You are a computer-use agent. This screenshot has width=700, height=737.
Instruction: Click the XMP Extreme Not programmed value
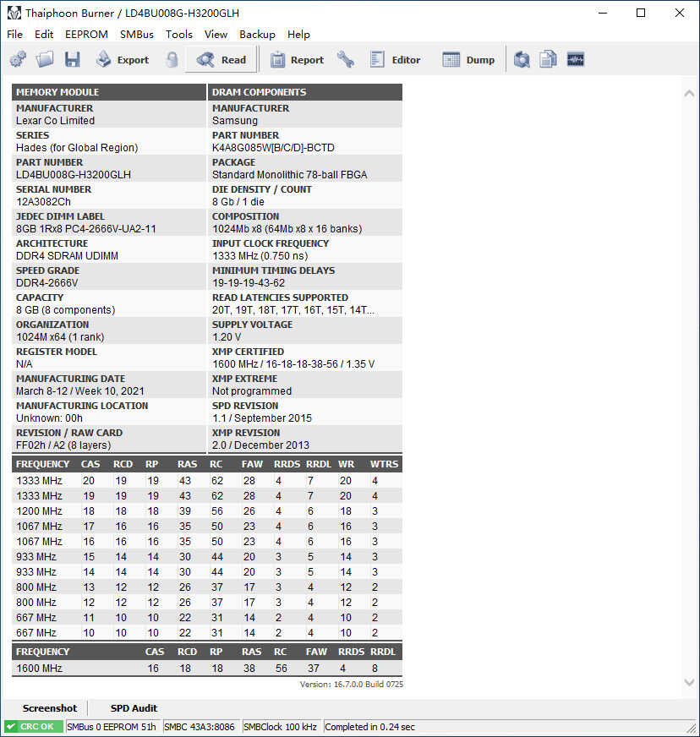click(252, 391)
